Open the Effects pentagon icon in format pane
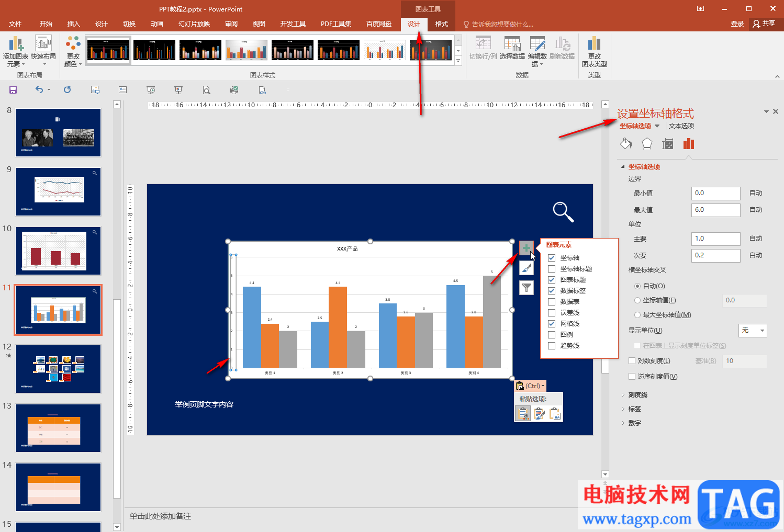Screen dimensions: 784x532 pyautogui.click(x=647, y=144)
